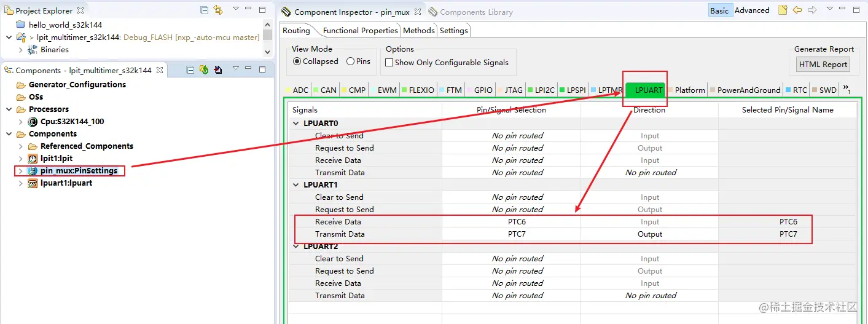Image resolution: width=868 pixels, height=324 pixels.
Task: Open Project Explorer view menu triangle
Action: 236,10
